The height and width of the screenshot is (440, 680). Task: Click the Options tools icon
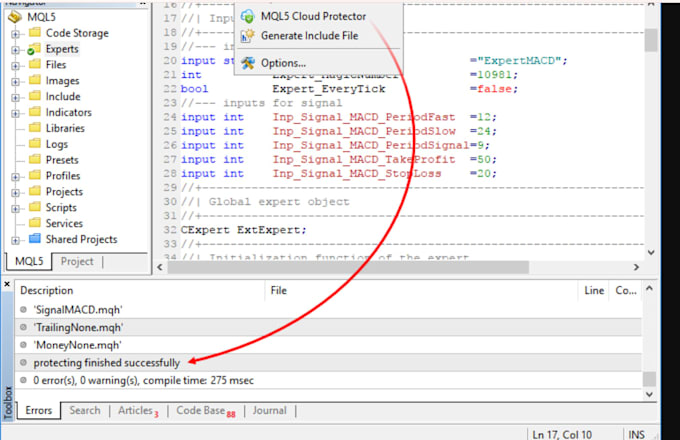[248, 63]
